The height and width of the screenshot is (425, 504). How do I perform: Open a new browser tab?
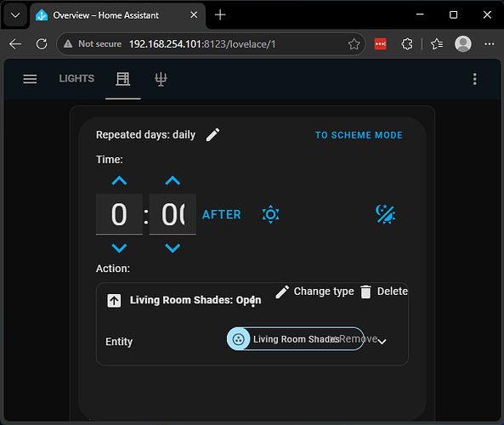220,14
